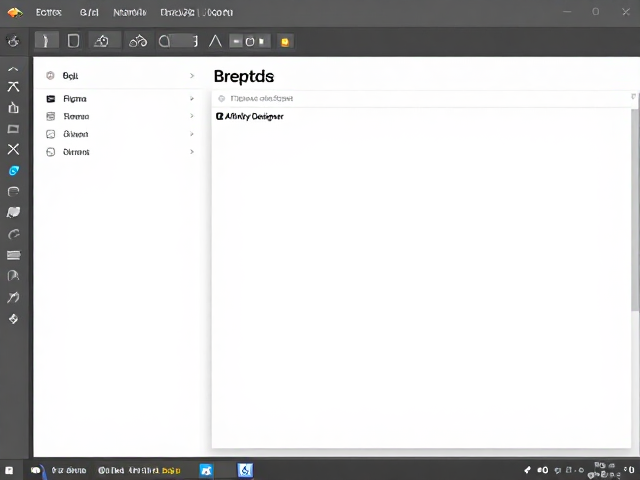
Task: Click the orange app logo in title bar
Action: click(x=15, y=13)
